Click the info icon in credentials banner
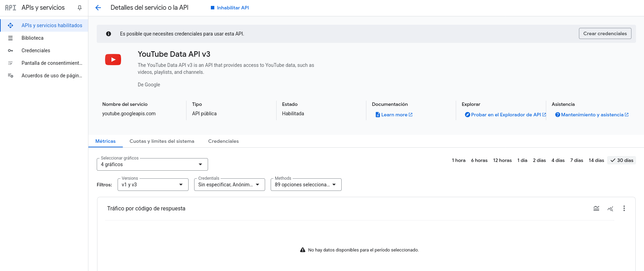644x271 pixels. click(x=109, y=34)
